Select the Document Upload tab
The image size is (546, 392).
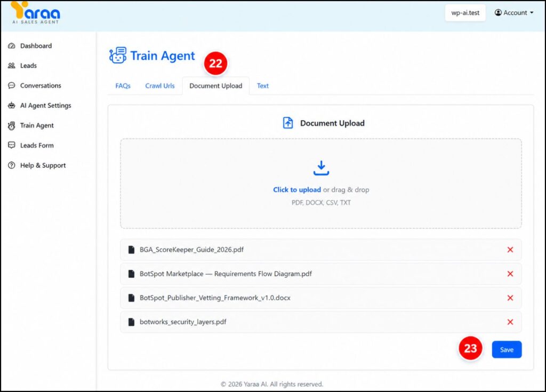tap(216, 86)
